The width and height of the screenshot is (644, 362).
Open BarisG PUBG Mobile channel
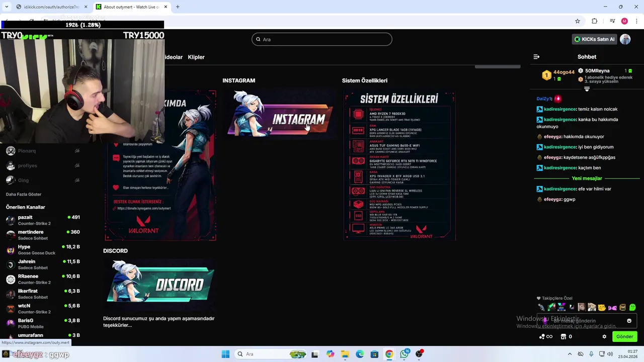[43, 323]
